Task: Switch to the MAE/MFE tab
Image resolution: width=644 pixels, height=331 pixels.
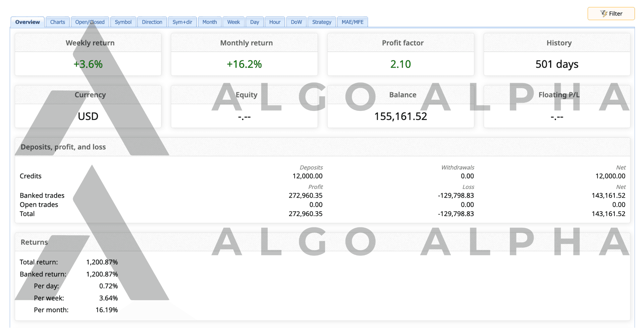Action: tap(353, 22)
